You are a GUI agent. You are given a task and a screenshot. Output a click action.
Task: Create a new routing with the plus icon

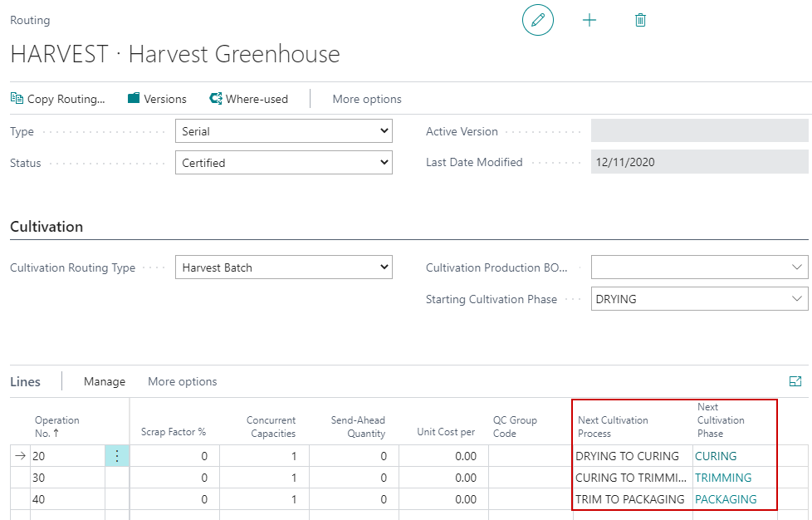(x=589, y=20)
